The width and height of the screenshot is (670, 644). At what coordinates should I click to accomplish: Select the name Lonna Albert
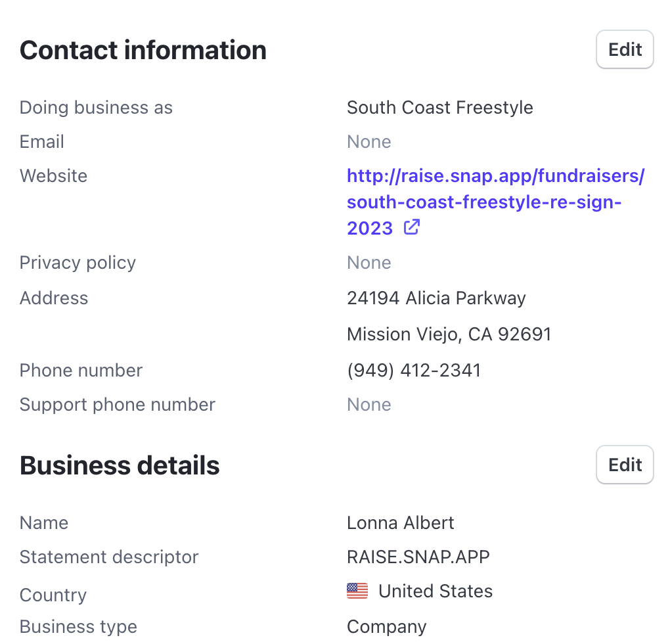401,522
